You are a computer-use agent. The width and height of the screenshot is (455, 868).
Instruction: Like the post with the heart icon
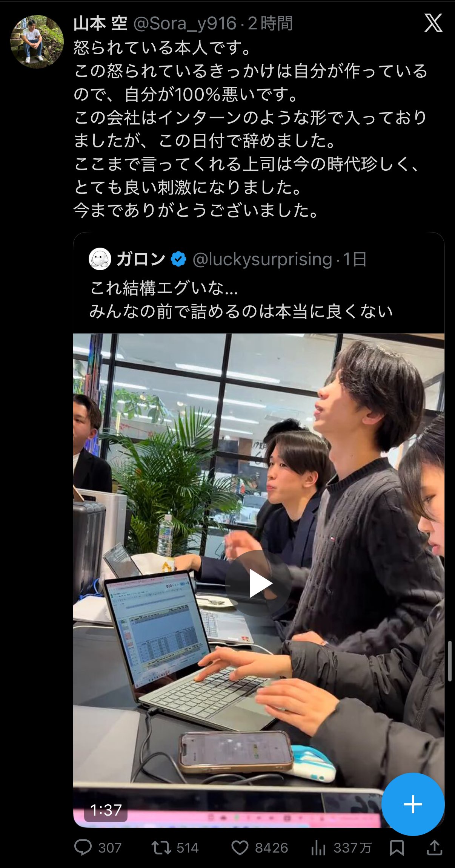pyautogui.click(x=240, y=848)
